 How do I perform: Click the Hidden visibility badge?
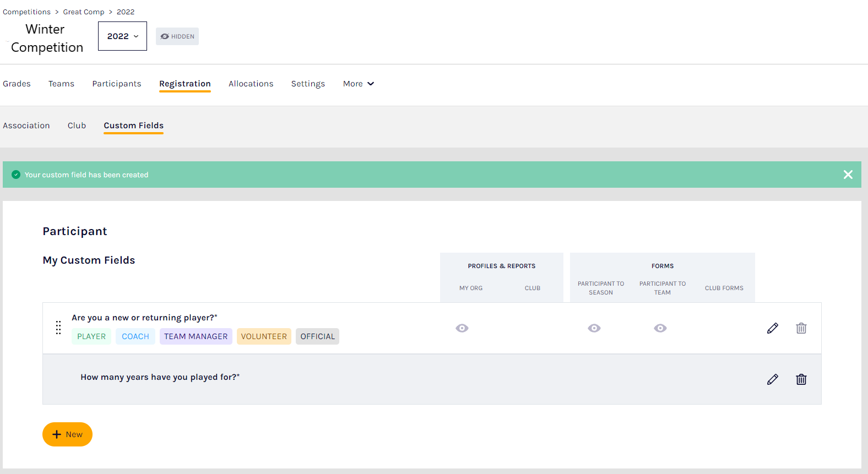point(177,36)
